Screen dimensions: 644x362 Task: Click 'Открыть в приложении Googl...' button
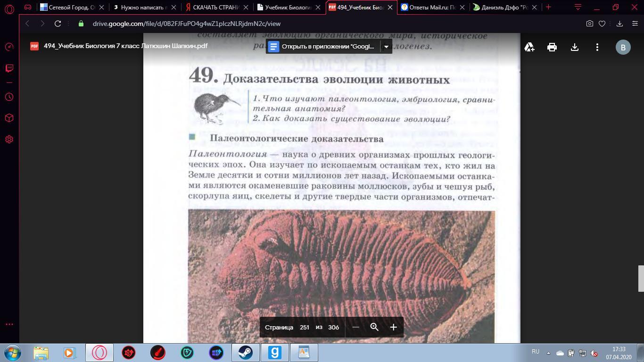coord(323,47)
